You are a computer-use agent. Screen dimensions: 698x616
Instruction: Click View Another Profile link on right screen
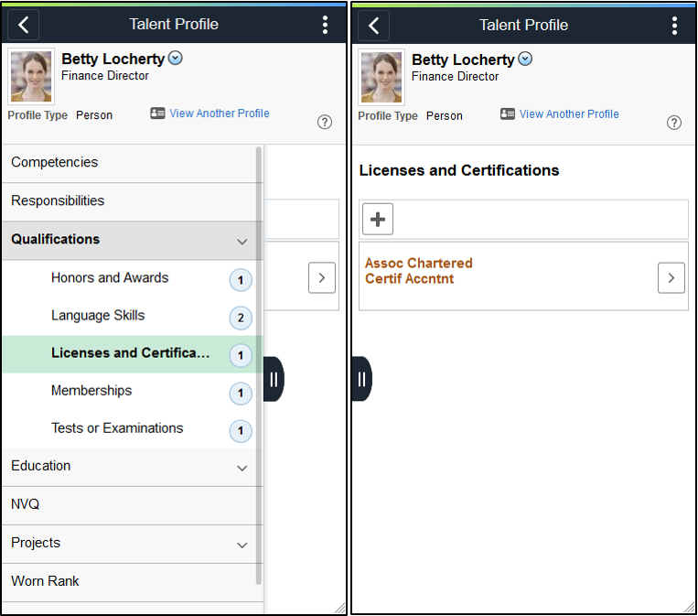569,114
